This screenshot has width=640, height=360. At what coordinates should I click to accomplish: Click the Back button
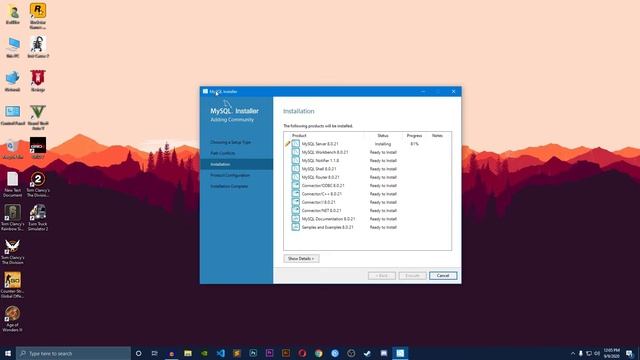tap(382, 276)
